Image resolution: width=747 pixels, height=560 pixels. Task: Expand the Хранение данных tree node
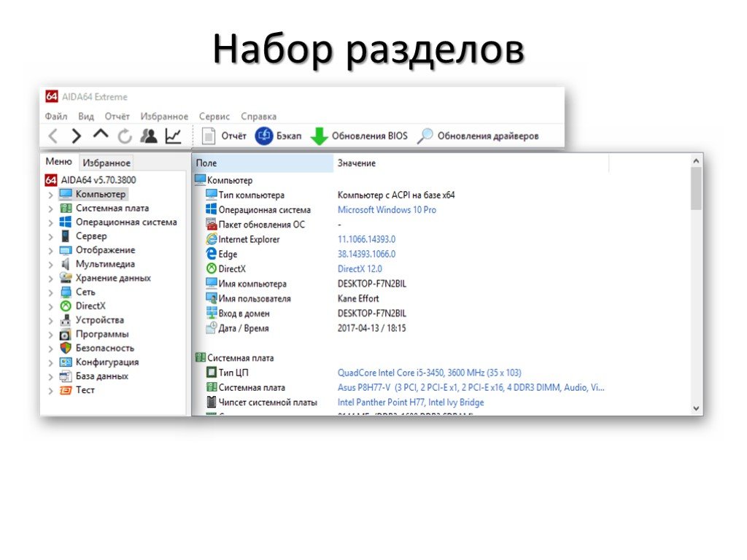tap(50, 279)
